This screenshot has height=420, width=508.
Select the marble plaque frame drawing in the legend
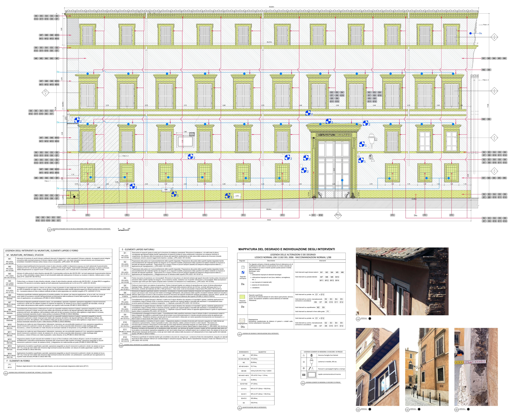(312, 375)
